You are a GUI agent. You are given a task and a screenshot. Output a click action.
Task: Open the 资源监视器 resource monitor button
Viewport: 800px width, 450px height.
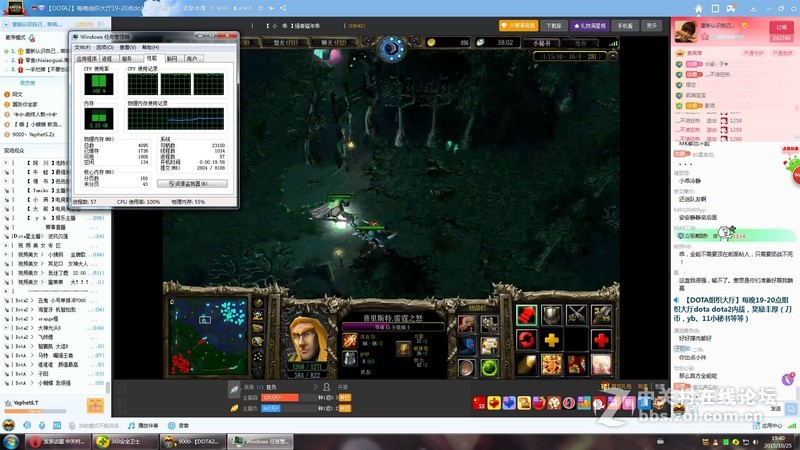tap(192, 184)
